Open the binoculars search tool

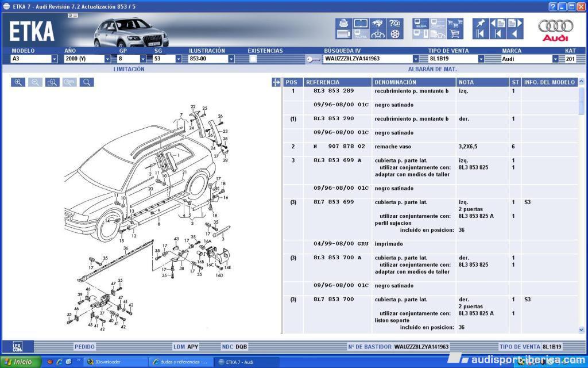[x=378, y=23]
